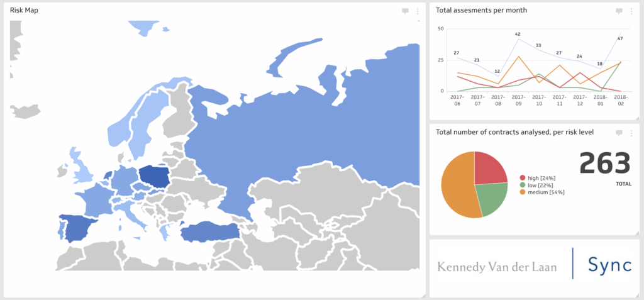The width and height of the screenshot is (644, 300).
Task: Click comment icon on contracts analysed widget
Action: tap(619, 133)
